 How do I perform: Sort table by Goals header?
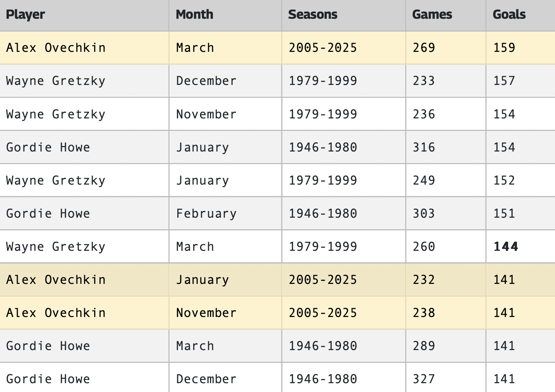pyautogui.click(x=509, y=15)
